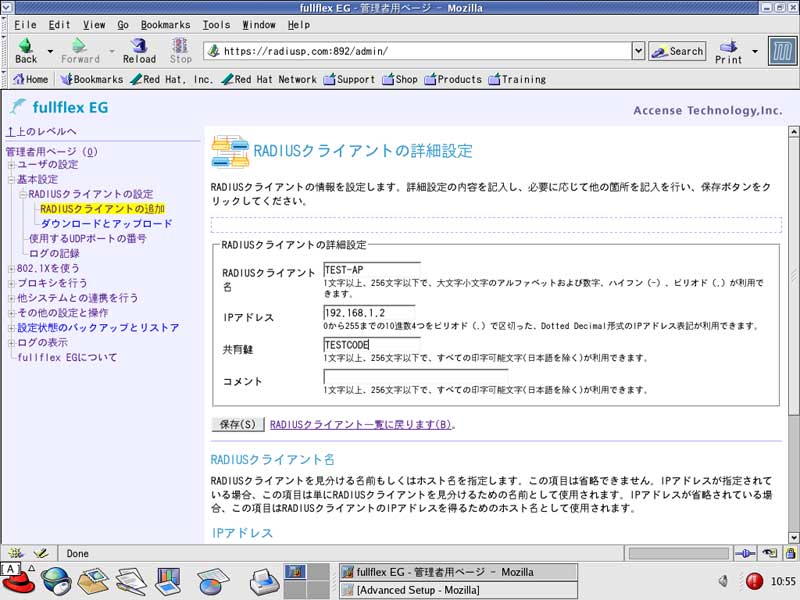The image size is (800, 600).
Task: Follow the RADIUSクライアント一覧に戻ります(B) link
Action: click(361, 424)
